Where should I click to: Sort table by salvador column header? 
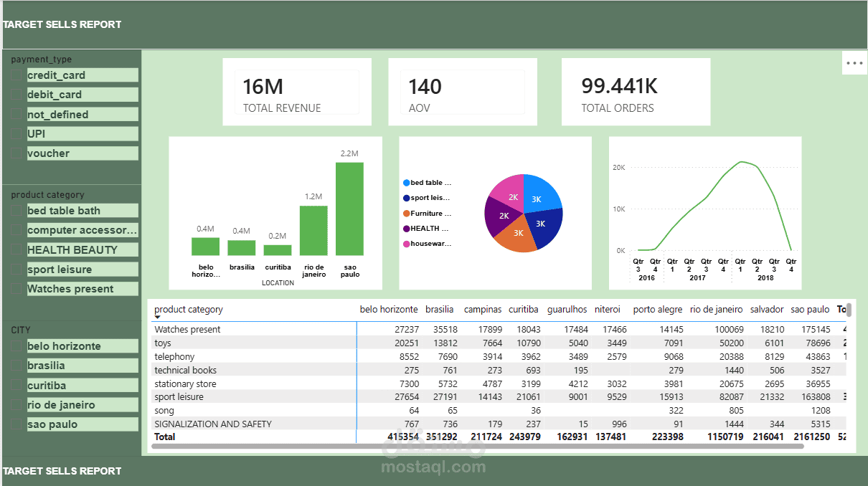pos(767,310)
